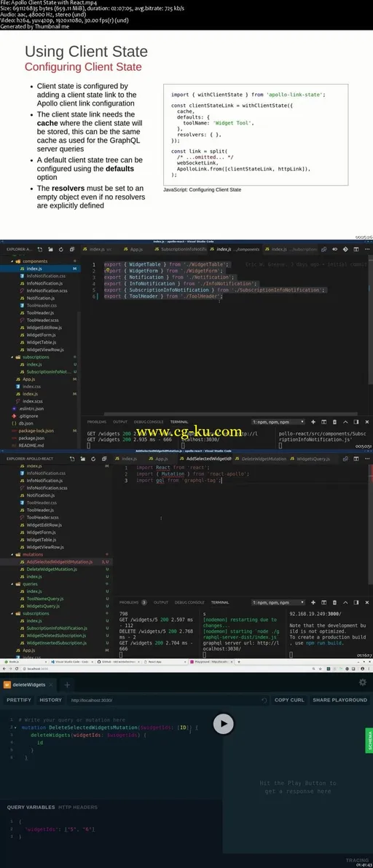Close the terminal panel in index.js window
The width and height of the screenshot is (373, 868).
click(x=366, y=422)
